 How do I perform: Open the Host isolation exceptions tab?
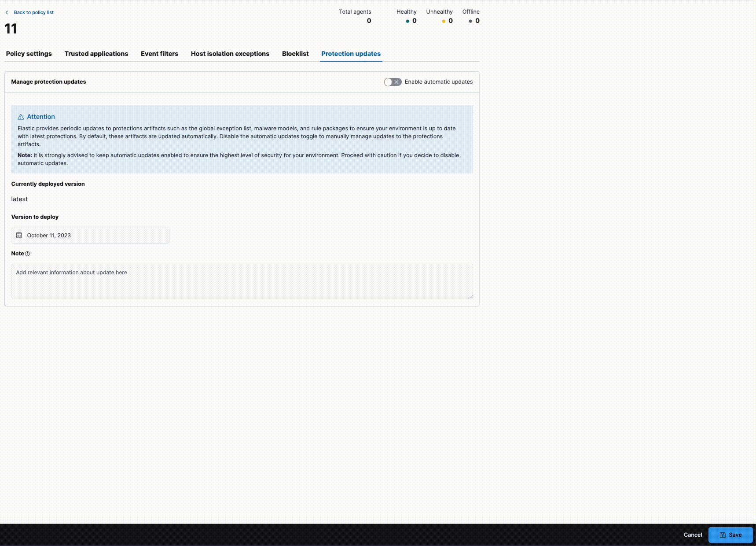(x=230, y=54)
